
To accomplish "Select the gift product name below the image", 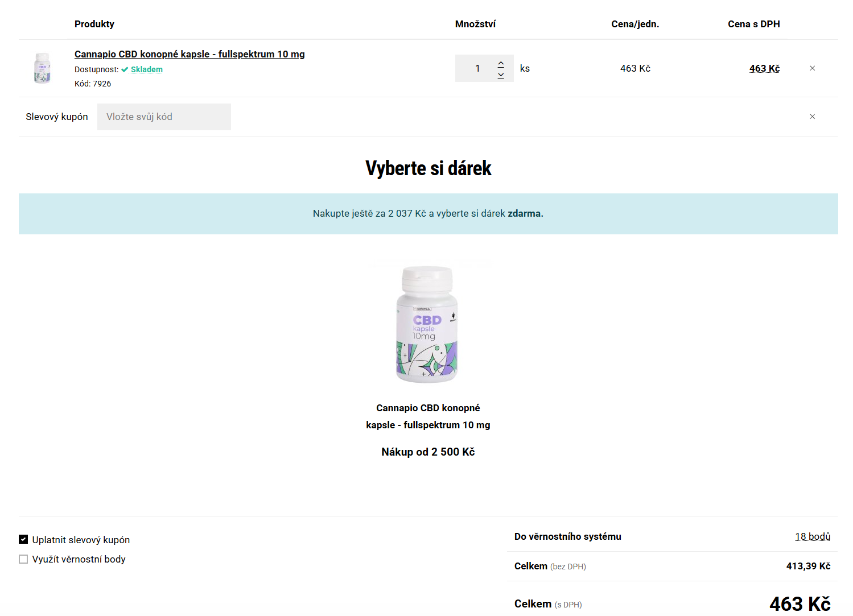I will click(x=428, y=416).
